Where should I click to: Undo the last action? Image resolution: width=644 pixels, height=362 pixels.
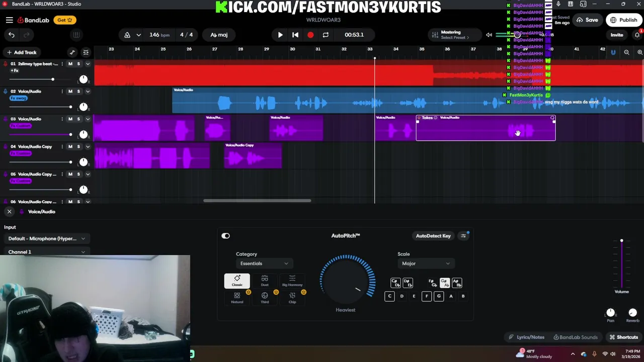[x=12, y=35]
